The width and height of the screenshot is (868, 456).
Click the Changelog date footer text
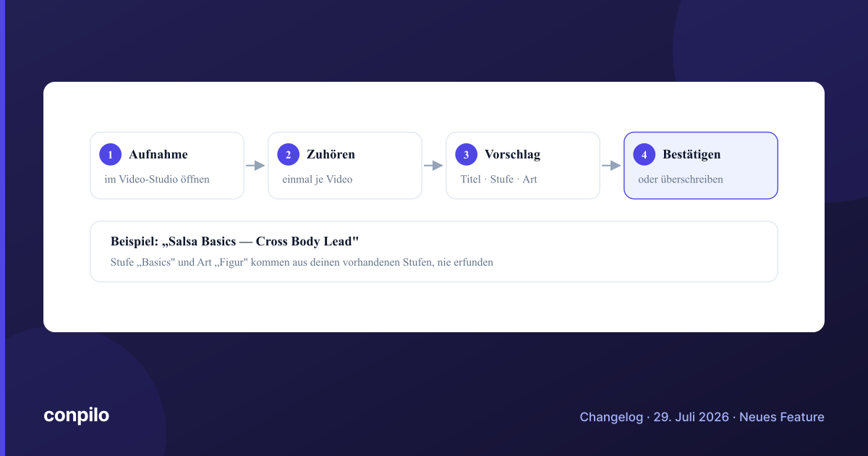point(702,417)
